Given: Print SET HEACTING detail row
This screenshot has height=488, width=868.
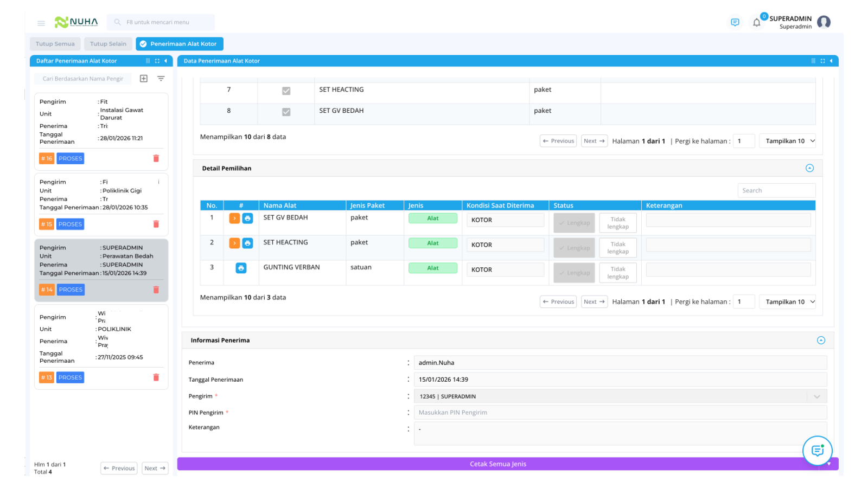Looking at the screenshot, I should [x=247, y=243].
